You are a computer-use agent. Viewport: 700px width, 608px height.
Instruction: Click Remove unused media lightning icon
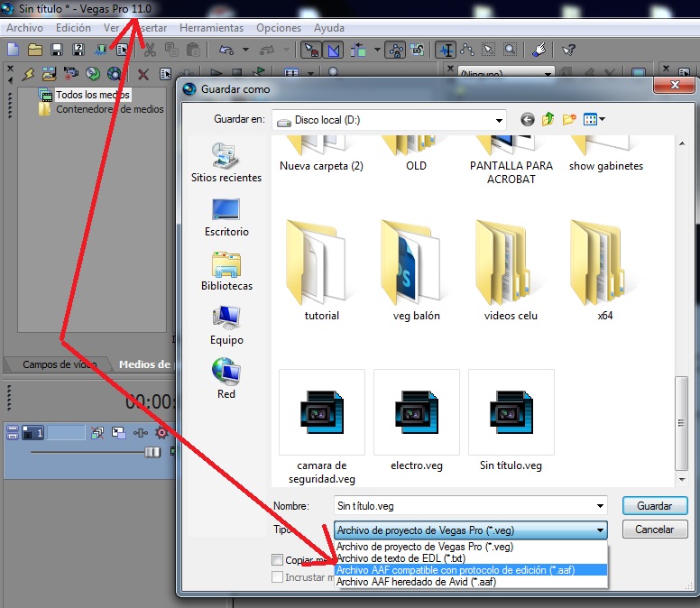coord(28,74)
